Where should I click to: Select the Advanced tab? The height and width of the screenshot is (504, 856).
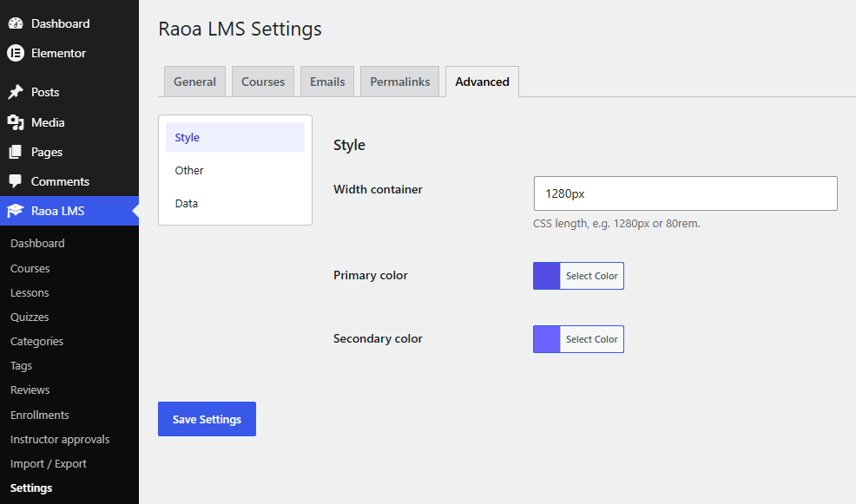[482, 82]
